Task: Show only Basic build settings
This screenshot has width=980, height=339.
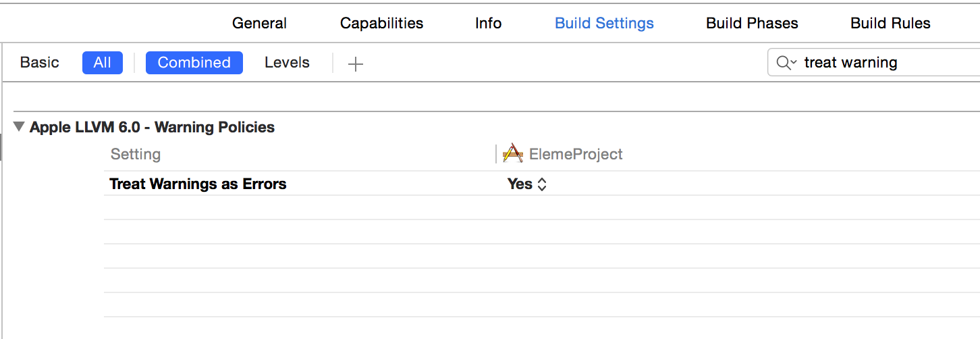Action: pos(40,63)
